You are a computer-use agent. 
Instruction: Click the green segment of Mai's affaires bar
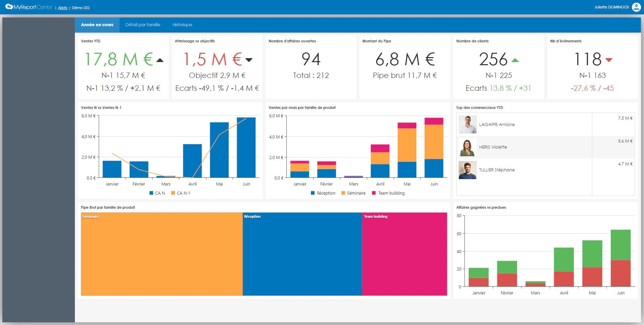click(592, 254)
